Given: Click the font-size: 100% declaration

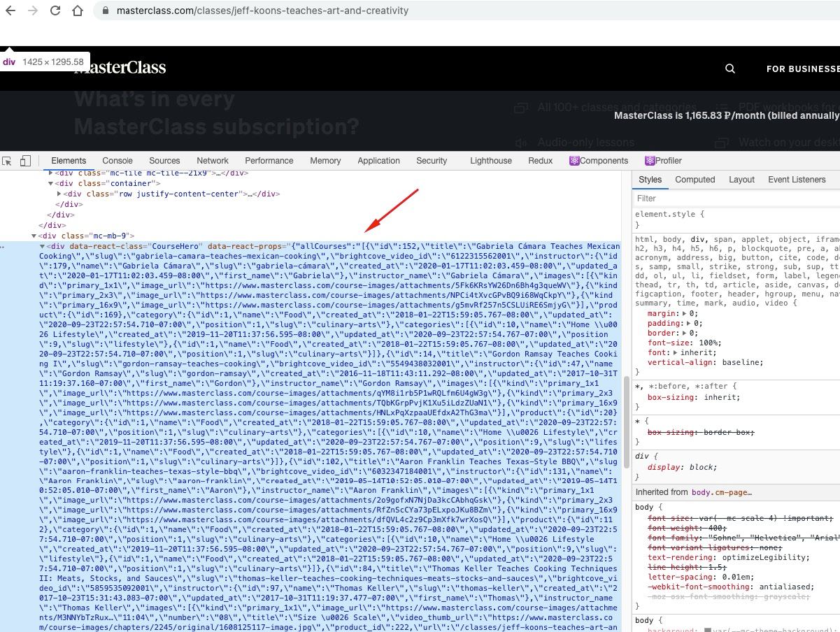Looking at the screenshot, I should [x=684, y=343].
